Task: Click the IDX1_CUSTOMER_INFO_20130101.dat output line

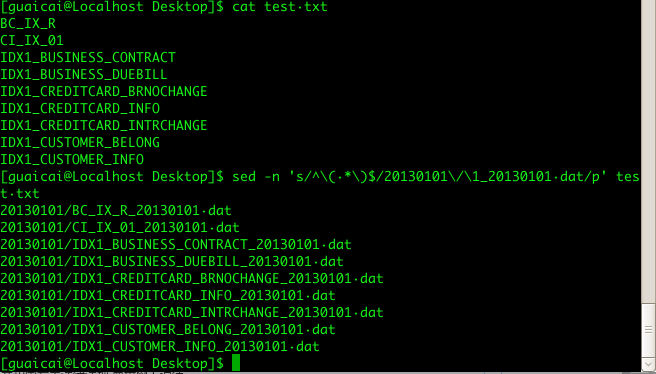Action: [x=160, y=346]
